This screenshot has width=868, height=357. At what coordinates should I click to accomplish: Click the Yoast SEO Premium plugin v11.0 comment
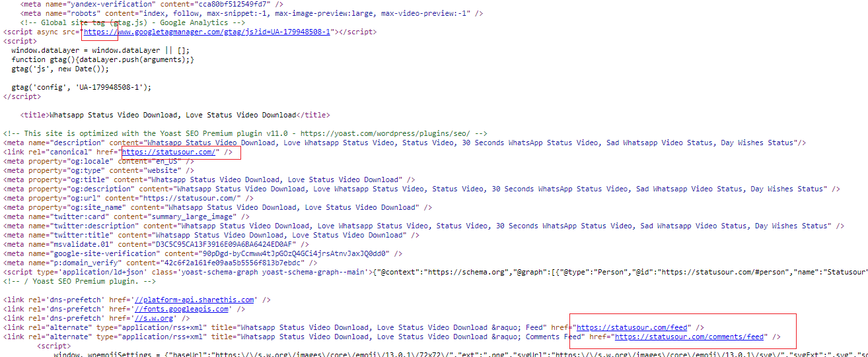coord(245,133)
